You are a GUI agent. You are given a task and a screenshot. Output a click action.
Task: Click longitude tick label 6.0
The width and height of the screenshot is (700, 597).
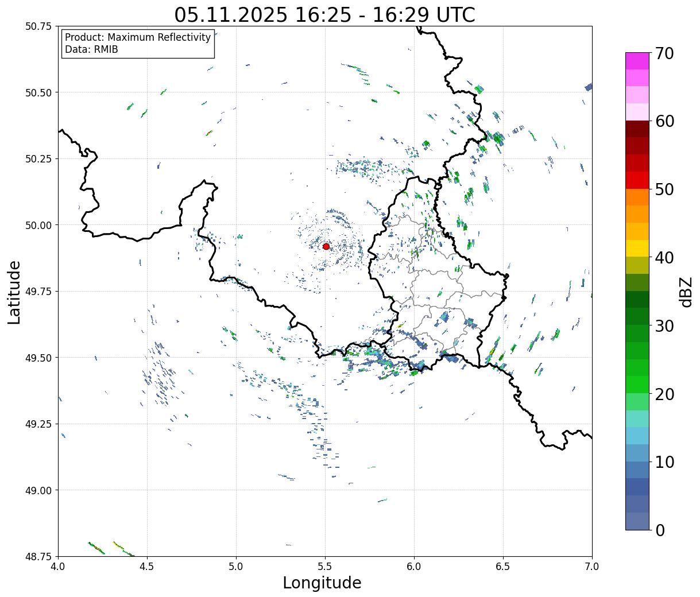coord(414,566)
